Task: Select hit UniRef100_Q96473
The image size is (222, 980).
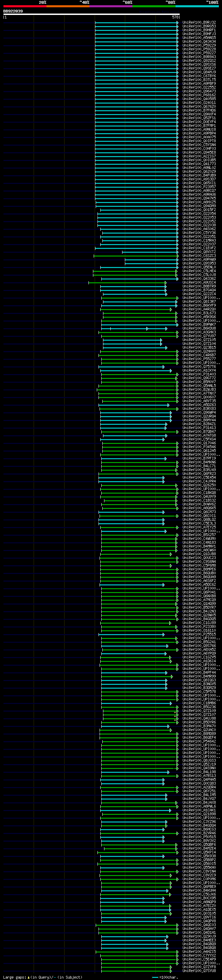Action: (x=199, y=91)
